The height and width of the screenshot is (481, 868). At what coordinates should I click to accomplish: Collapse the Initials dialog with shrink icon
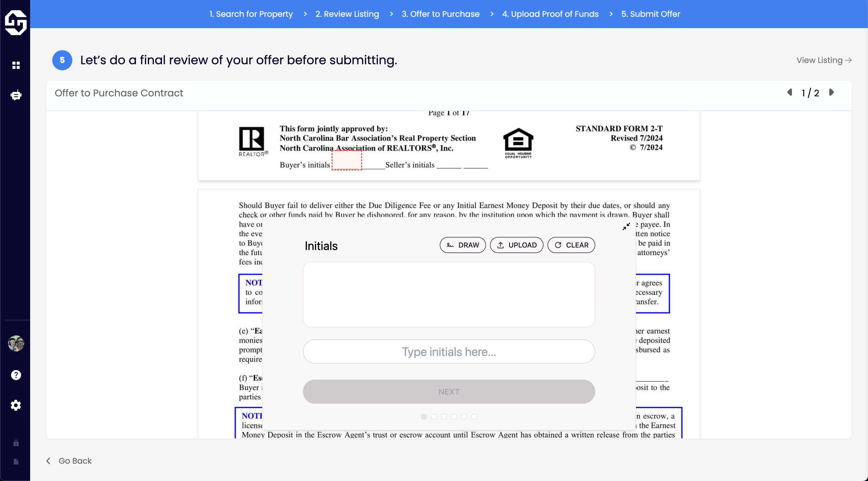point(626,226)
